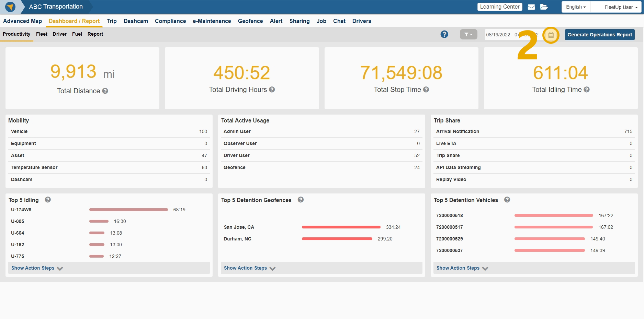This screenshot has width=644, height=319.
Task: Switch to the Dashcam tab
Action: coord(136,21)
